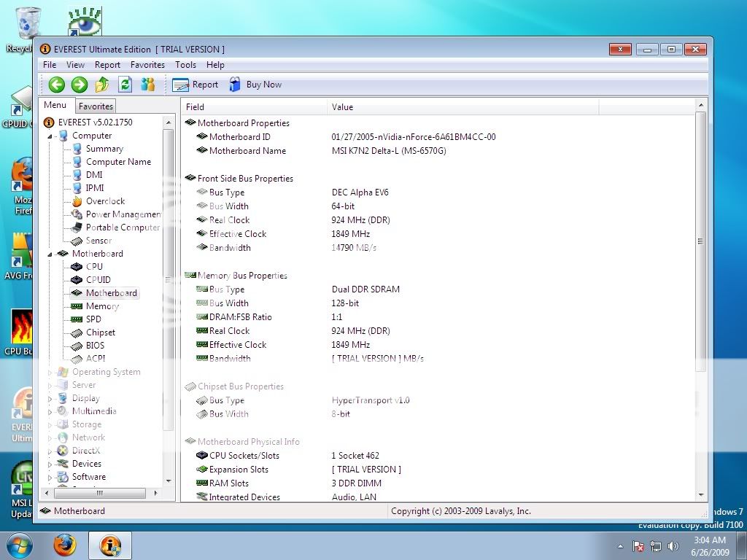Click the Refresh toolbar icon
Image resolution: width=747 pixels, height=560 pixels.
125,85
